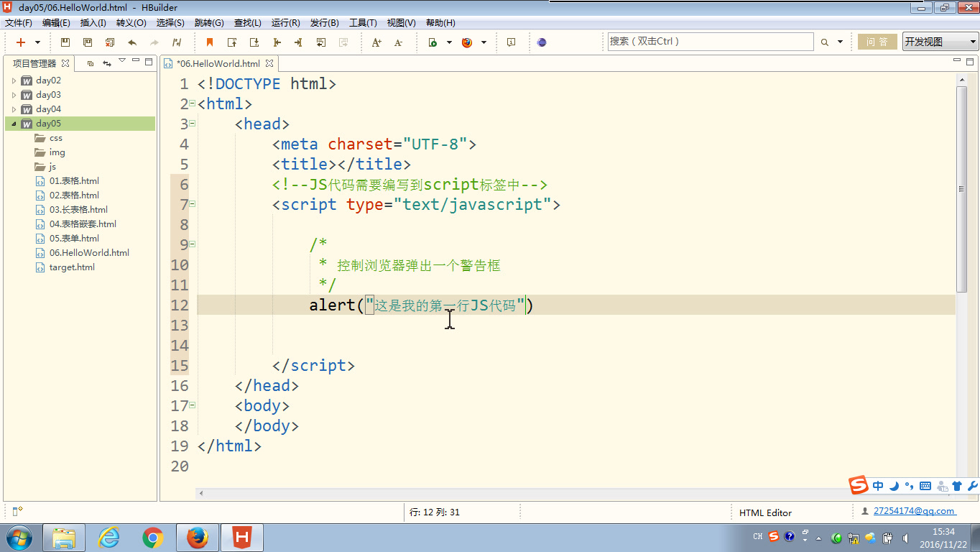Open the Firefox run dropdown arrow

click(x=484, y=42)
